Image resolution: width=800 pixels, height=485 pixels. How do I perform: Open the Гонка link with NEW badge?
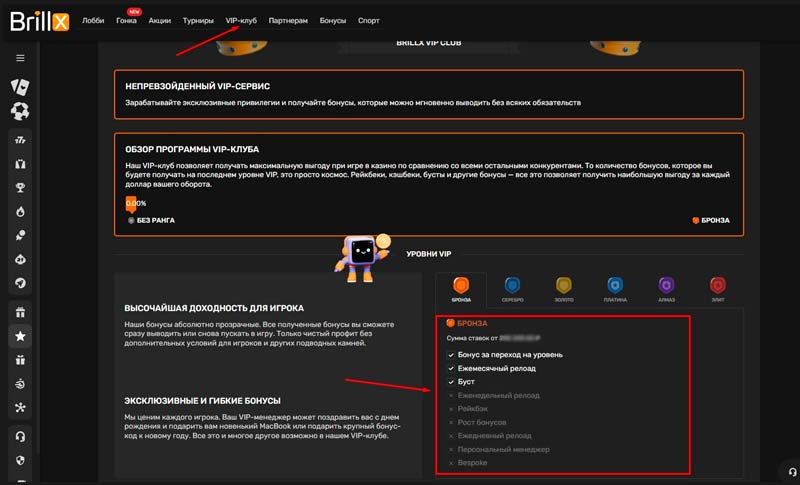pos(126,20)
